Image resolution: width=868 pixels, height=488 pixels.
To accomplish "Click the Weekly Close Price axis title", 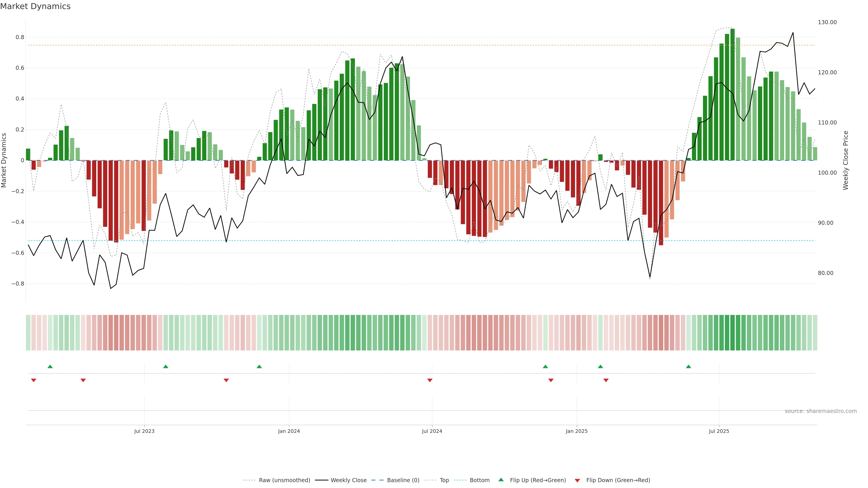I will (846, 160).
